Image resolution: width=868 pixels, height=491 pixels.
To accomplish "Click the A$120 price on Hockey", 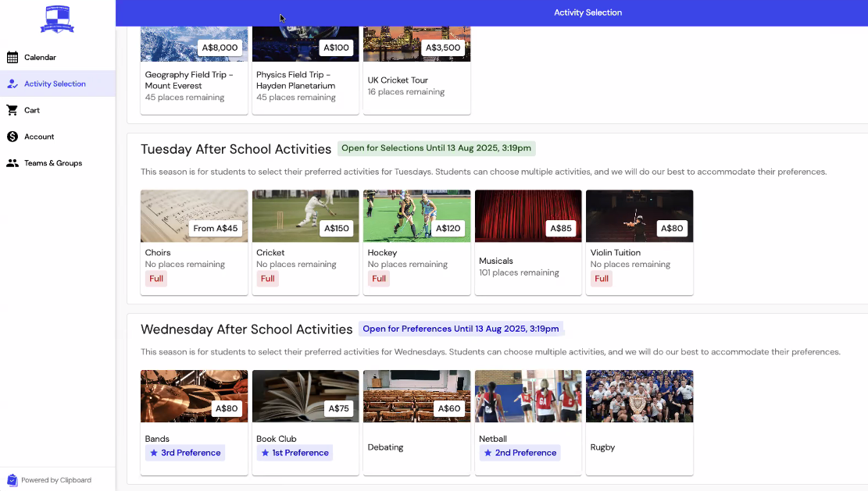I will tap(448, 229).
